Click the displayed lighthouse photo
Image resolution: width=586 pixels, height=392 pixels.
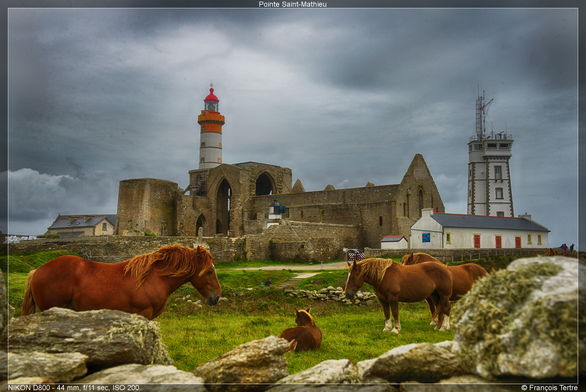coord(293,196)
